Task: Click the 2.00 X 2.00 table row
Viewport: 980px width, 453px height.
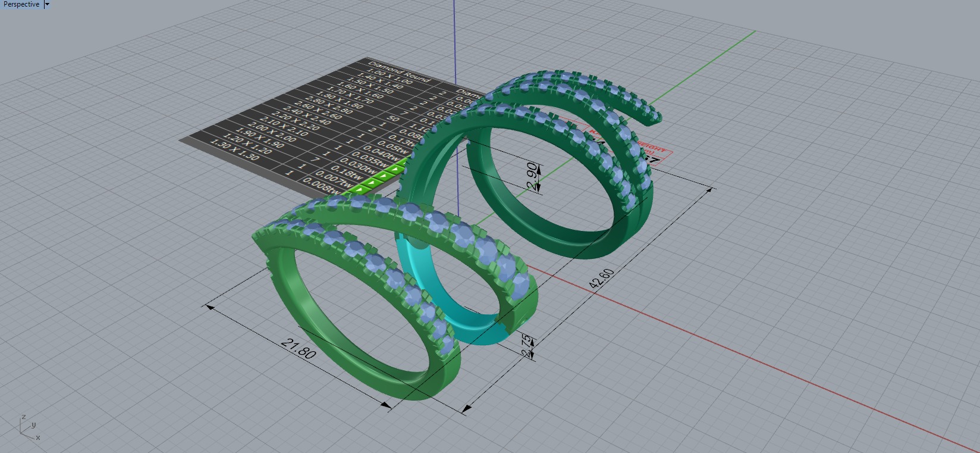Action: (x=271, y=133)
